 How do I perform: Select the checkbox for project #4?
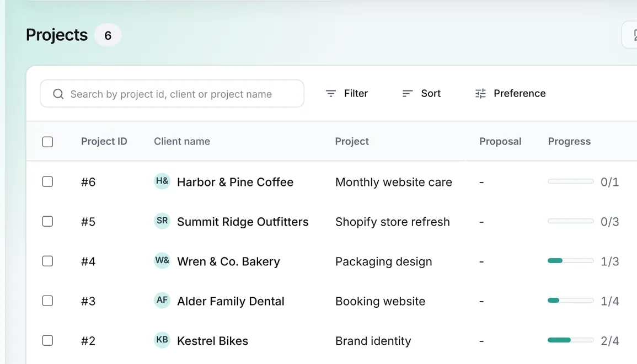(x=47, y=261)
